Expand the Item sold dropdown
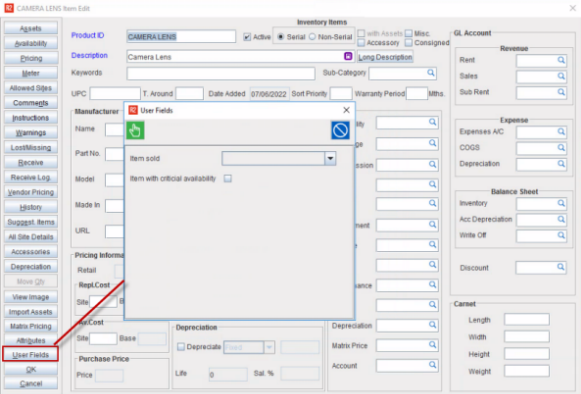Screen dimensions: 581x394 tap(330, 159)
